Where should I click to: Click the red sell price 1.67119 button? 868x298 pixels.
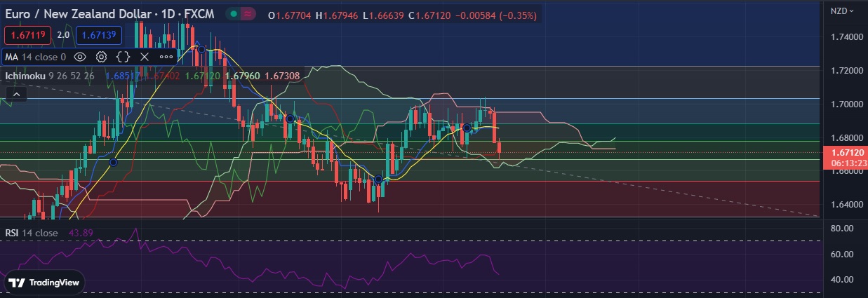pos(26,34)
